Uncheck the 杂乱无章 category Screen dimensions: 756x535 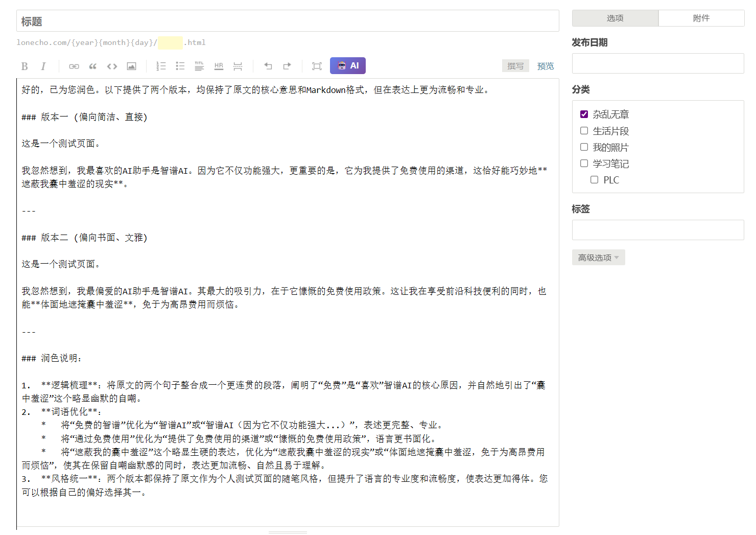click(584, 114)
